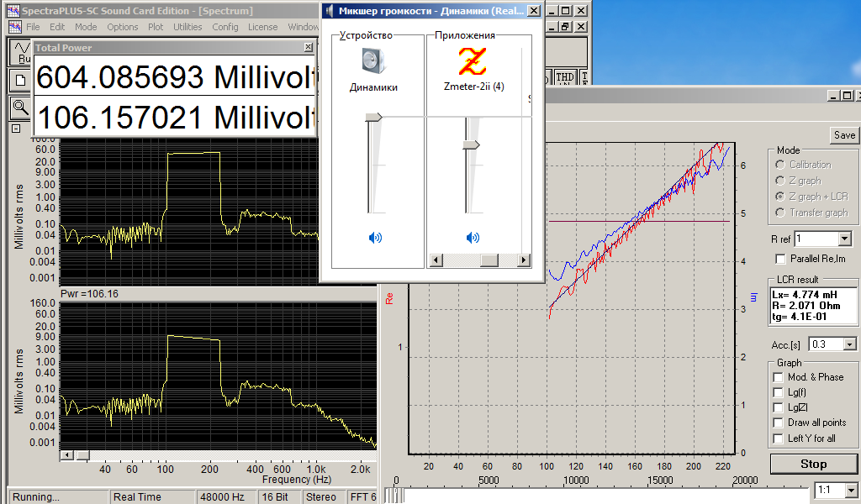Select the Z graph mode radio button

(780, 181)
